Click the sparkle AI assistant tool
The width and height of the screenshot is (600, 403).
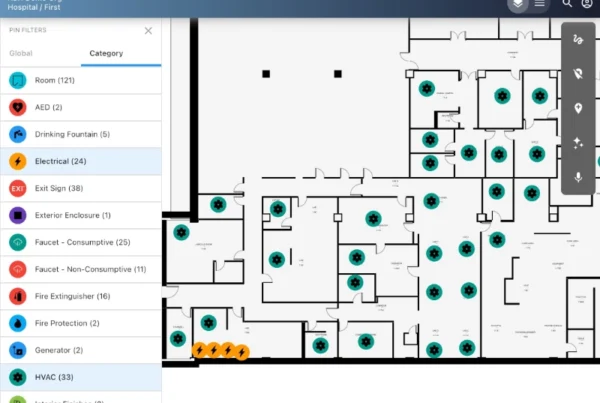coord(578,143)
